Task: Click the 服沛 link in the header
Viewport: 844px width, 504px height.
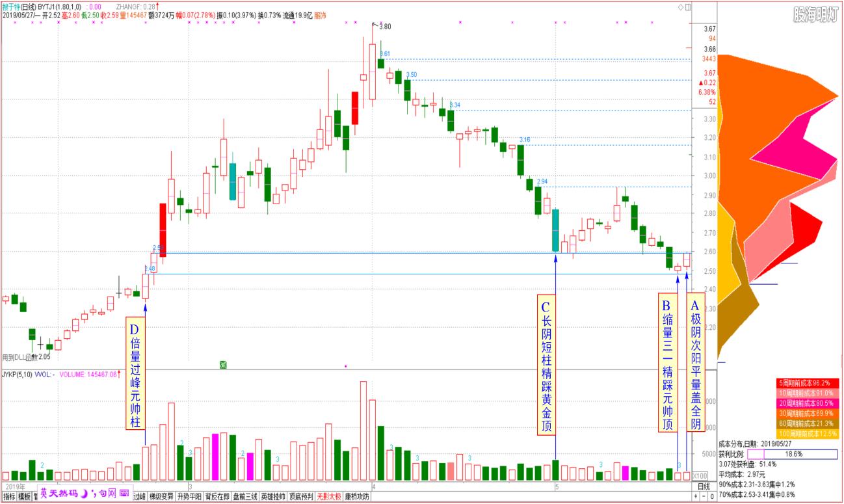Action: (x=321, y=15)
